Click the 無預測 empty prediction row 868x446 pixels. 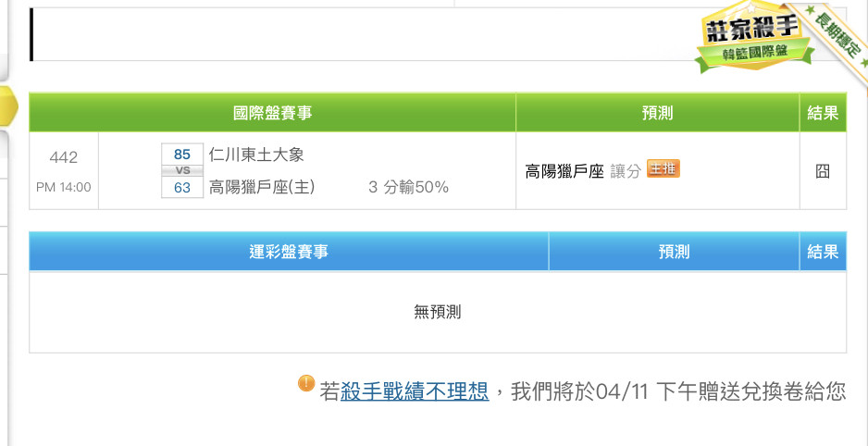point(438,312)
